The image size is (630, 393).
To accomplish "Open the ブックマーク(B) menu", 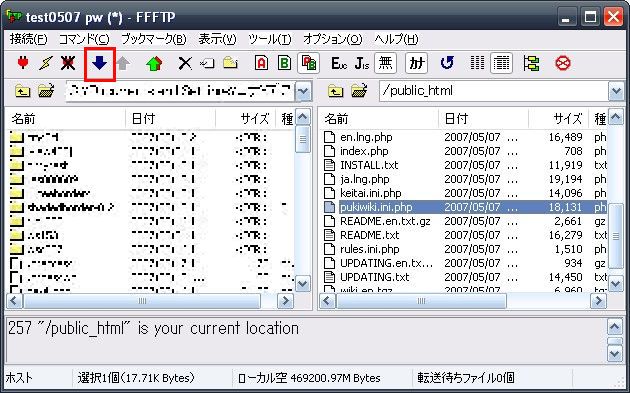I will [153, 39].
